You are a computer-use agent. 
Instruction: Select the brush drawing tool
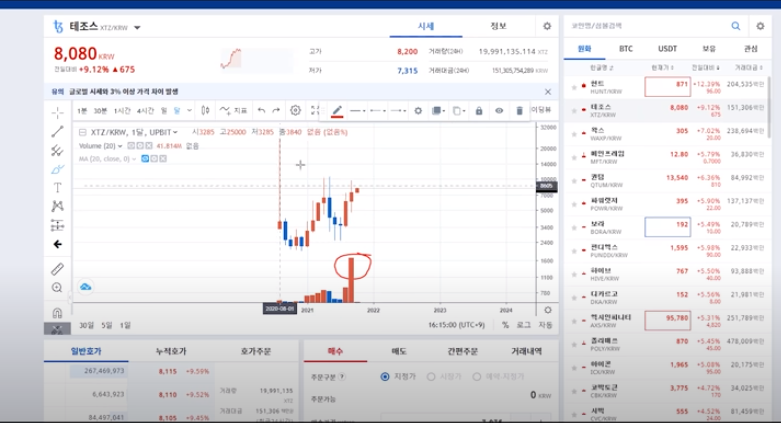point(57,169)
